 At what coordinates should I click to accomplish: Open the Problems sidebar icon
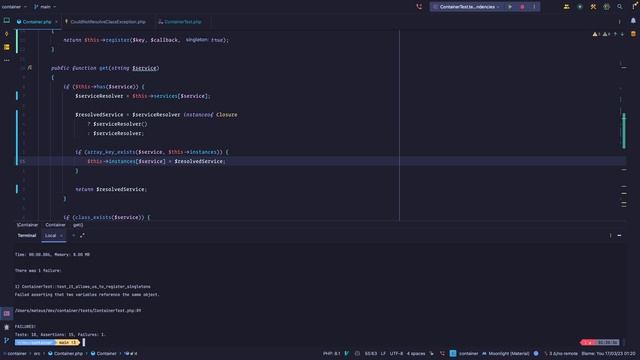[x=7, y=327]
